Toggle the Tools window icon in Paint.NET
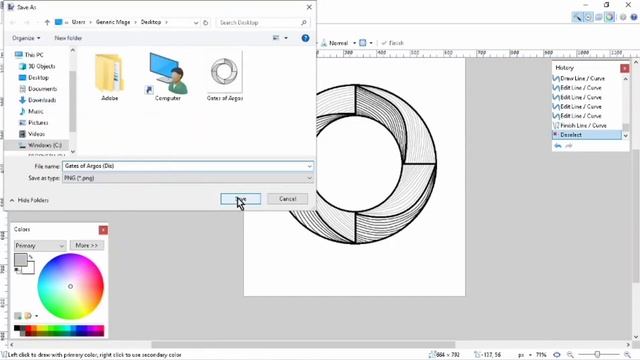Screen dimensions: 640x360 point(577,17)
